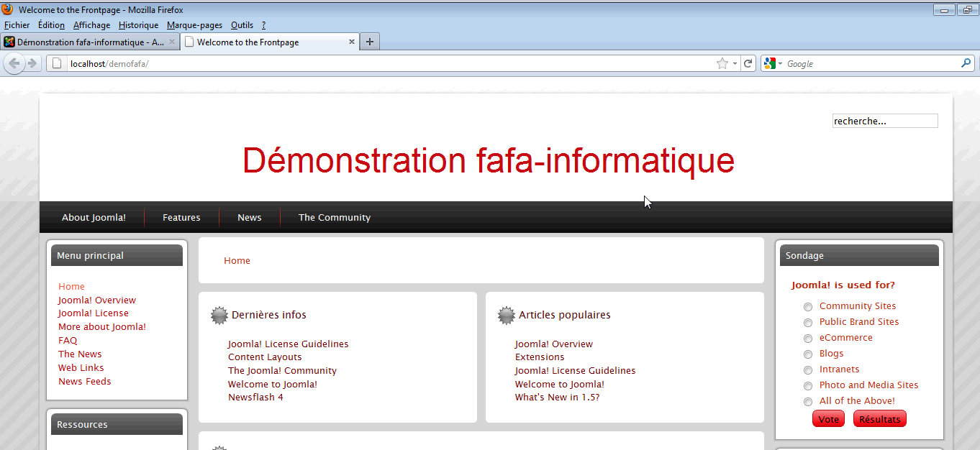This screenshot has height=450, width=980.
Task: Click the Sondage panel header
Action: (x=859, y=255)
